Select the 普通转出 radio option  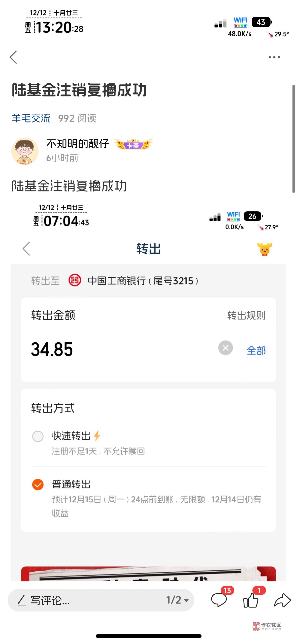point(38,484)
